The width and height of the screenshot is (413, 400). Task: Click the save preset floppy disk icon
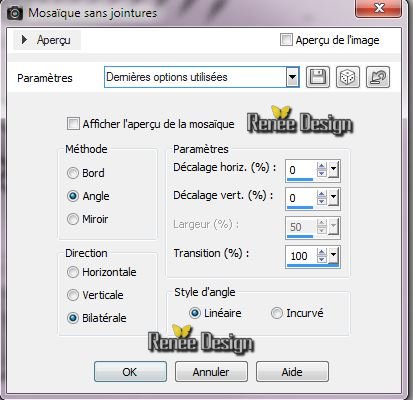318,77
